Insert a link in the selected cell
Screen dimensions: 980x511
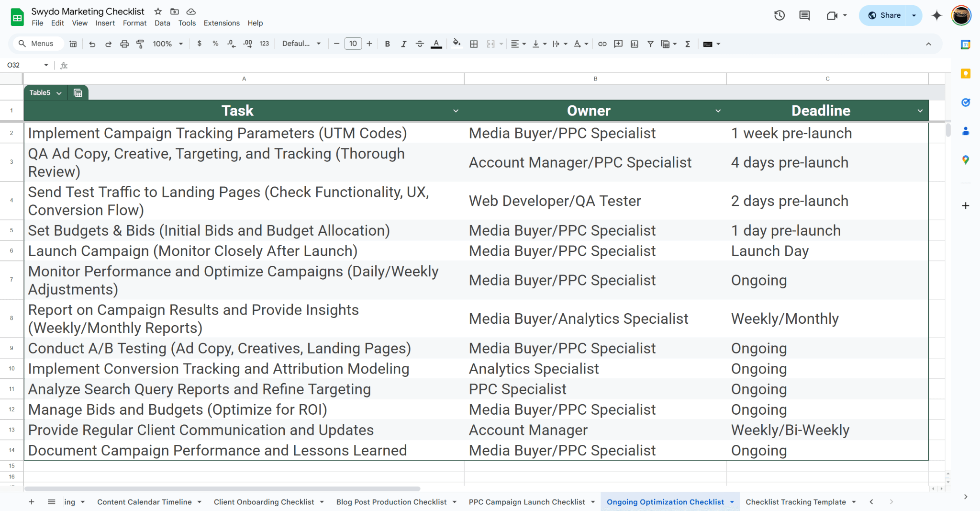point(602,44)
